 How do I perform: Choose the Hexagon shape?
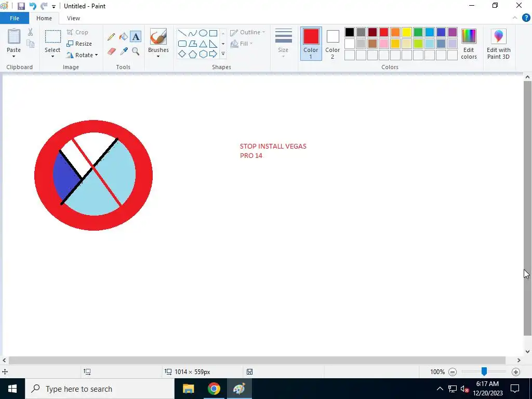203,54
